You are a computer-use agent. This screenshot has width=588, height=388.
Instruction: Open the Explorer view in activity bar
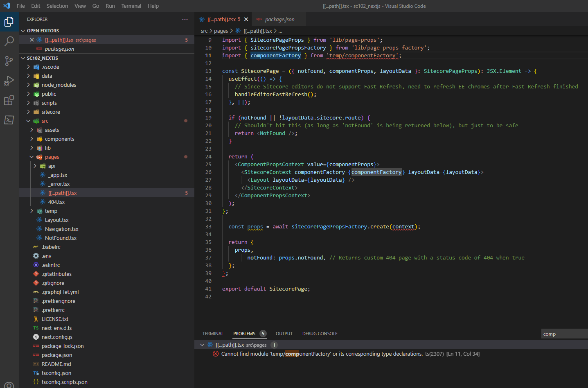coord(9,22)
